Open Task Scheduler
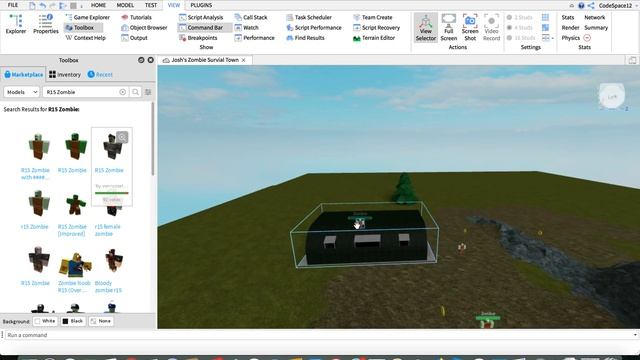 (309, 17)
